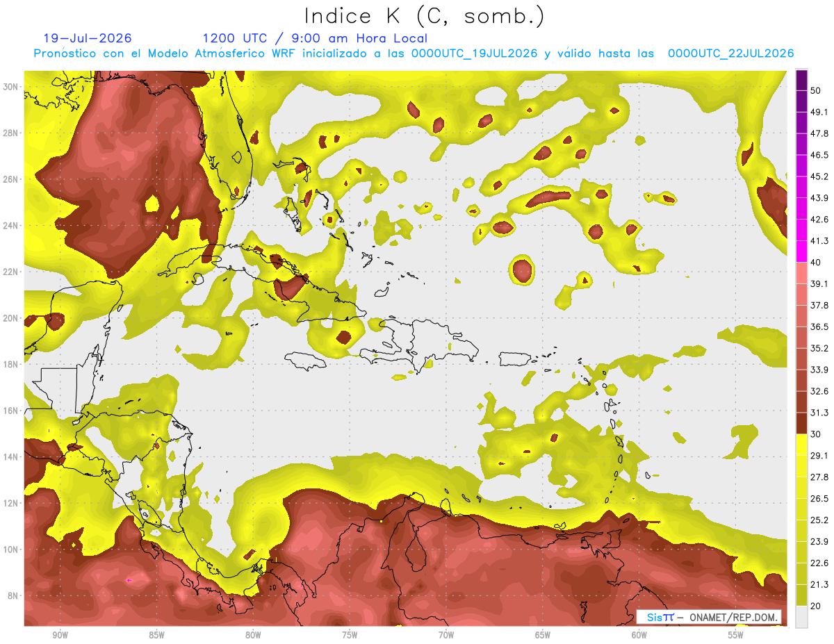
Task: Click the colorbar value '45.2'
Action: [x=819, y=176]
